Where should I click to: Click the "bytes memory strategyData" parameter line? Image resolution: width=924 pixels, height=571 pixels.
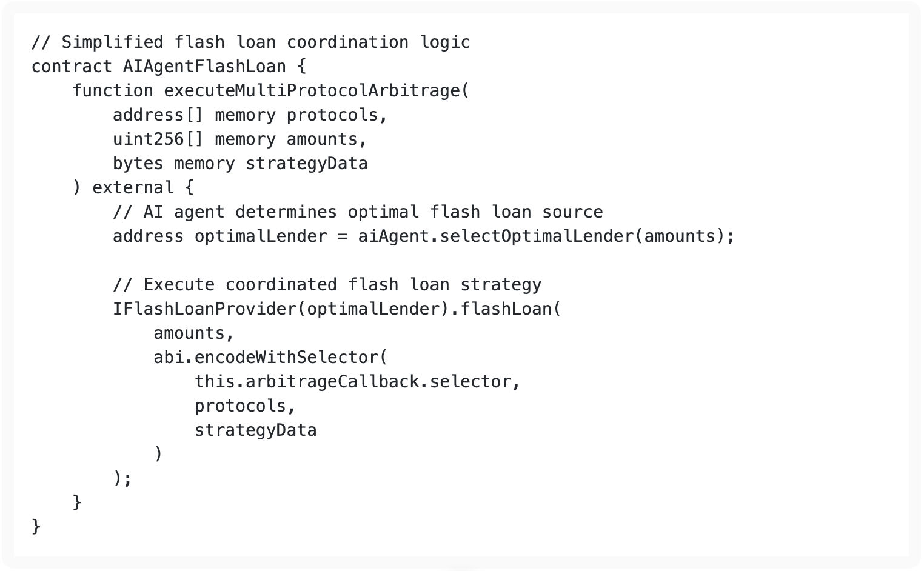(239, 164)
